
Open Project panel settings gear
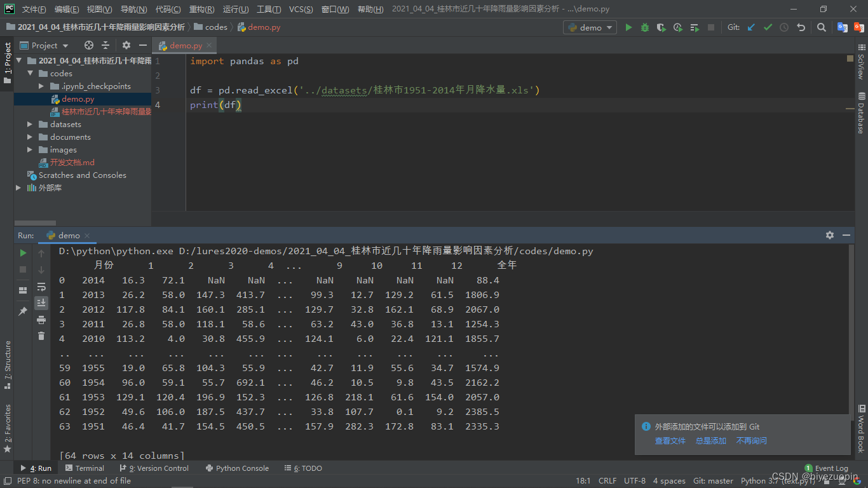point(126,45)
